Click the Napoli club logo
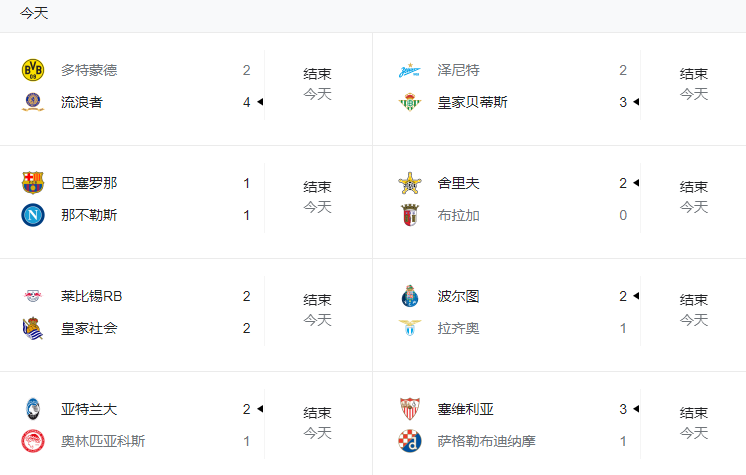Image resolution: width=746 pixels, height=475 pixels. [x=33, y=215]
